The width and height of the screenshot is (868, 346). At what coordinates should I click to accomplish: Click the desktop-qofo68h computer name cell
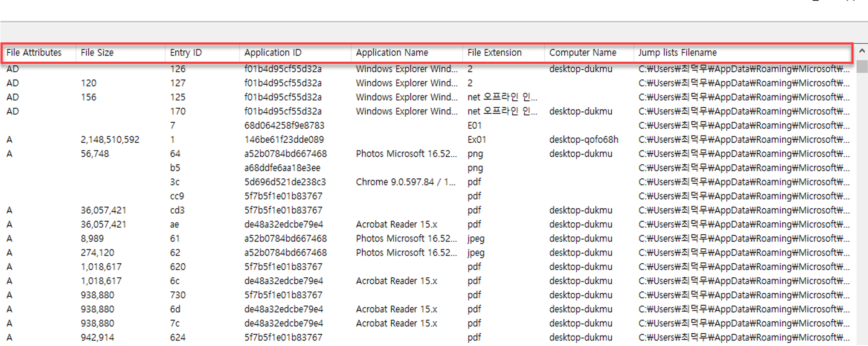tap(584, 140)
